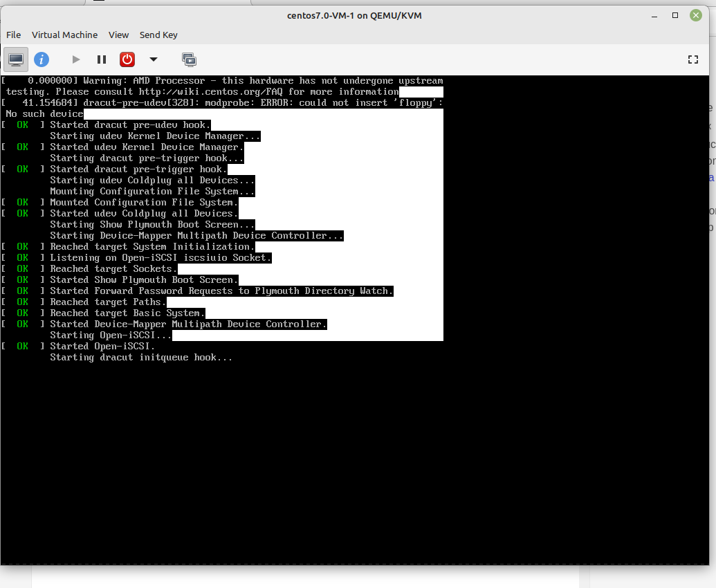Click 'Mounting Configuration File System...' line

(x=152, y=192)
